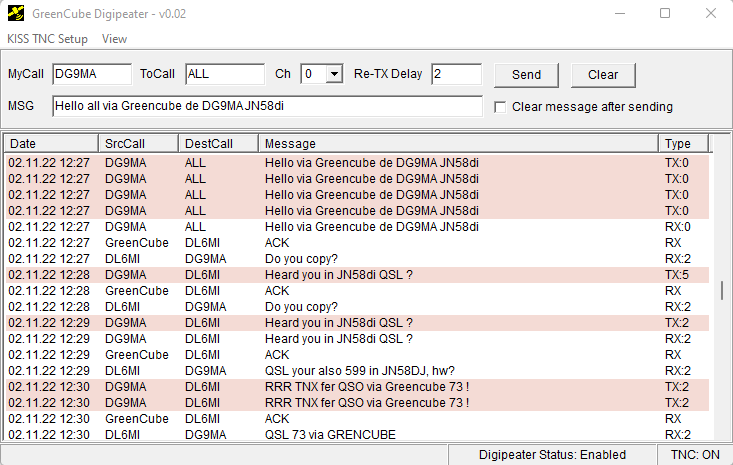Click the log list vertical scrollbar thumb
The width and height of the screenshot is (733, 465).
coord(722,290)
